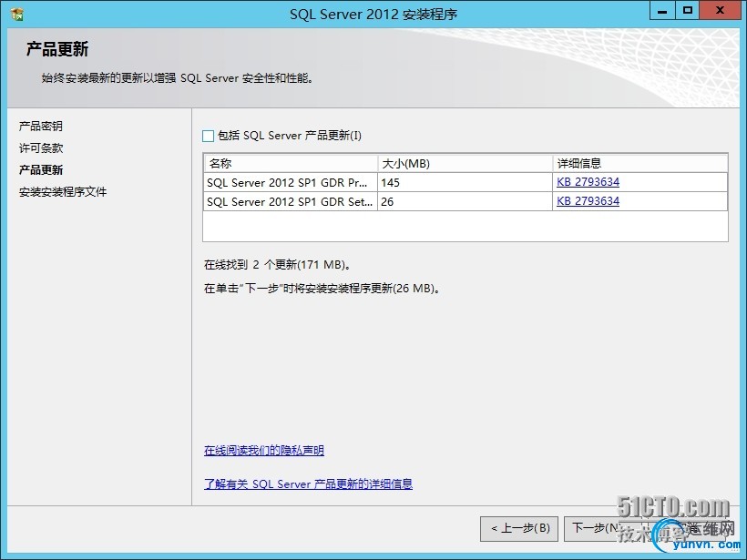Click the text about installing setup update (26 MB)
Viewport: 747px width, 560px height.
[322, 289]
